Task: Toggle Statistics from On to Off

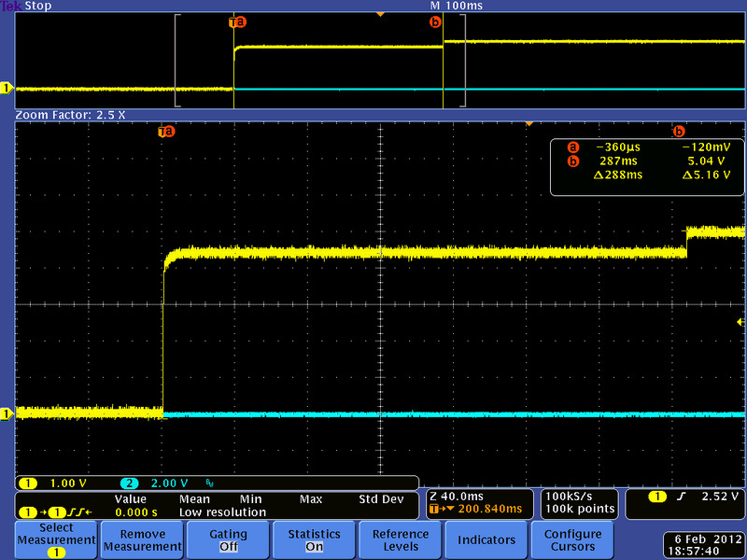Action: coord(313,539)
